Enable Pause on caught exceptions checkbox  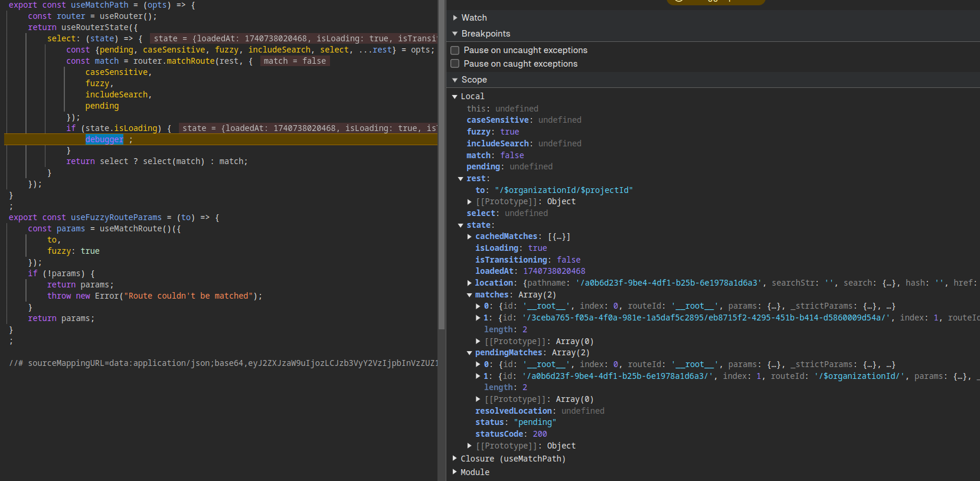[455, 64]
